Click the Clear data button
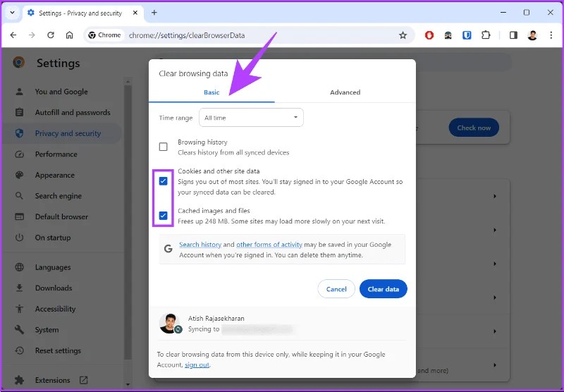The image size is (564, 392). point(384,289)
